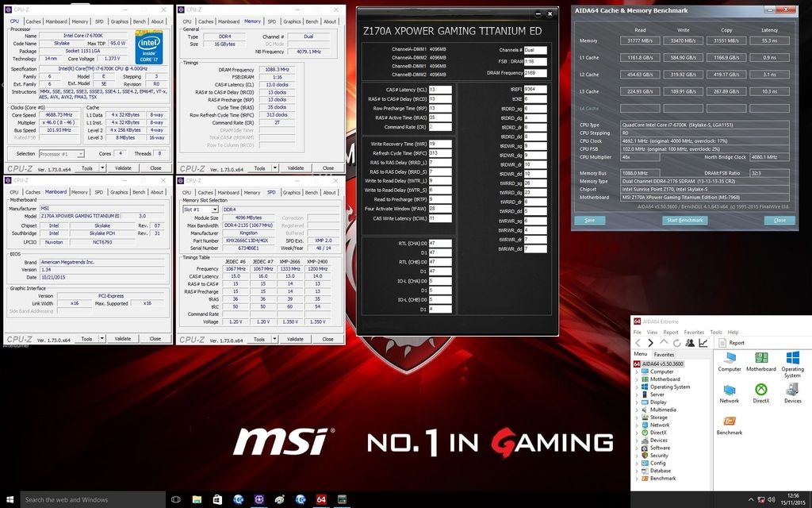This screenshot has width=812, height=508.
Task: Open the Favorites menu in AIDA64 menu bar
Action: [x=694, y=333]
